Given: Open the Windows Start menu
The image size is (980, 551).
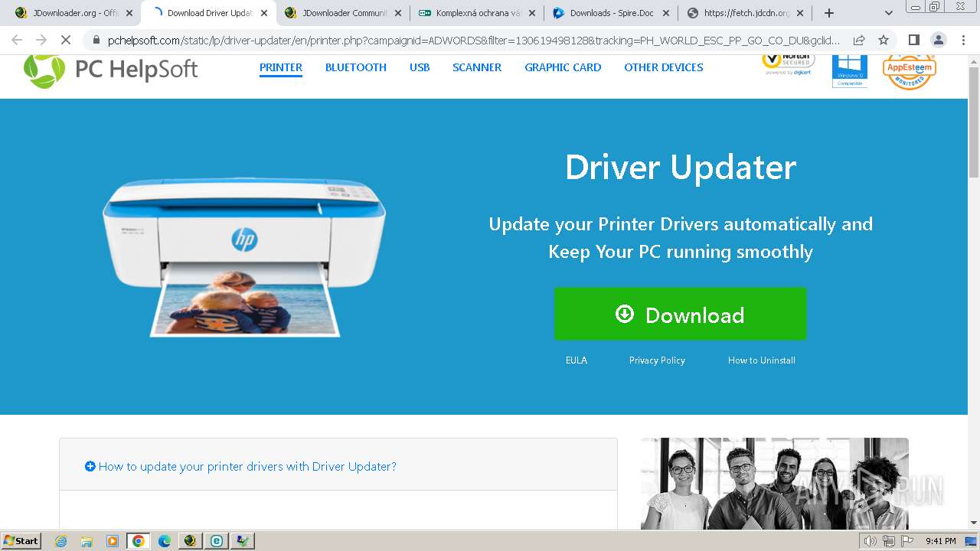Looking at the screenshot, I should [21, 540].
